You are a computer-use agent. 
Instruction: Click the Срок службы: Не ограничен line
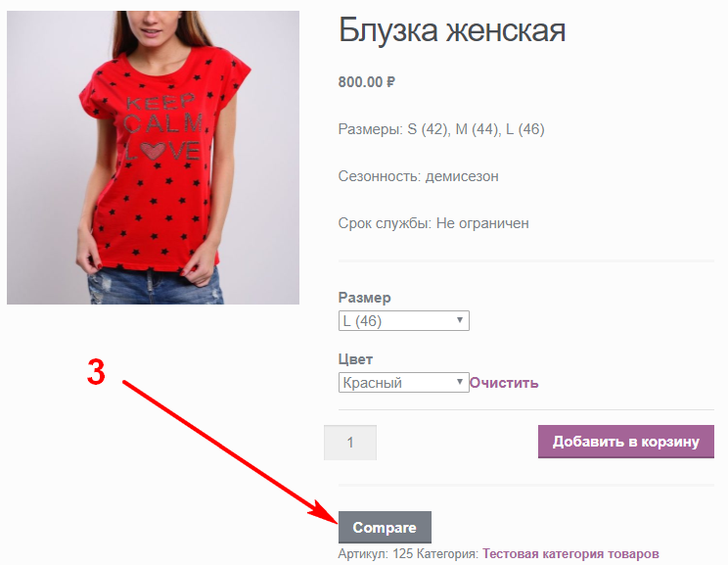click(433, 223)
